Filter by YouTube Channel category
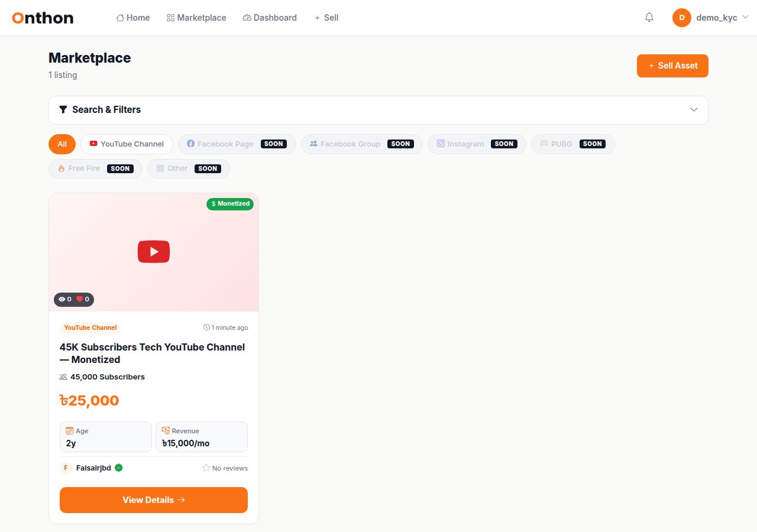757x532 pixels. point(127,144)
